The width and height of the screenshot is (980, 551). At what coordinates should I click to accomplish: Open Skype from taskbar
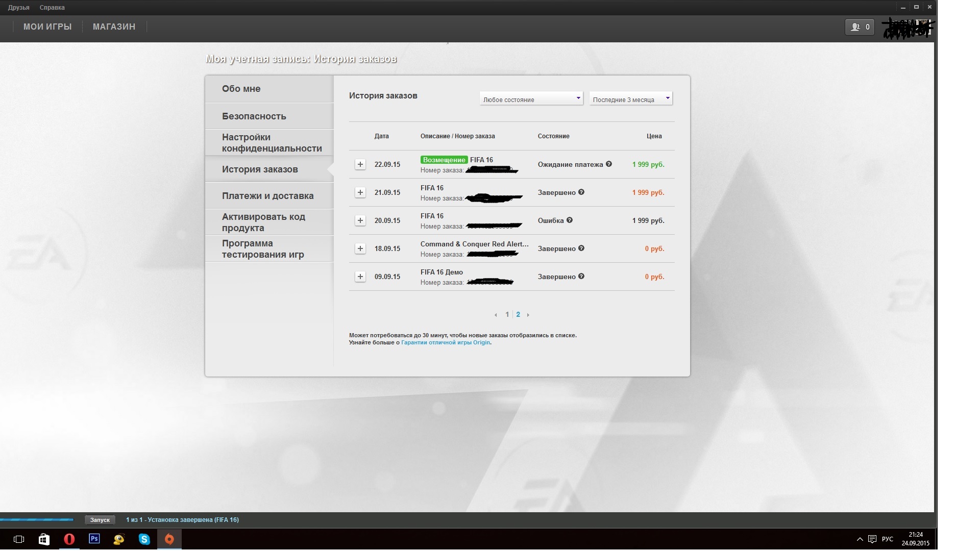[x=144, y=539]
